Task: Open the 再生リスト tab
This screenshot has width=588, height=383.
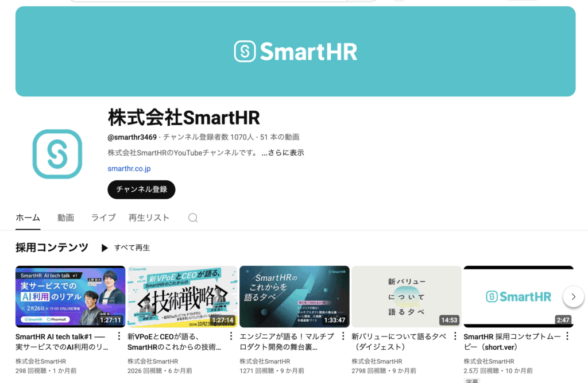Action: tap(149, 218)
